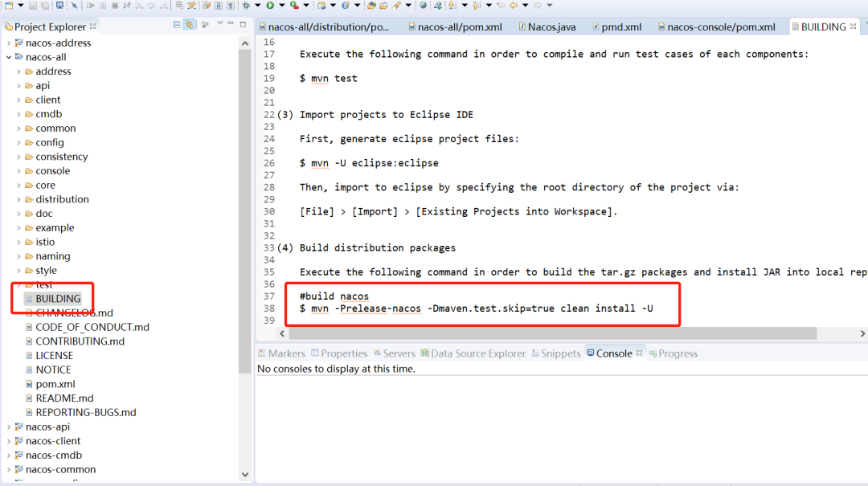The image size is (868, 486).
Task: Click the Resume debug icon
Action: [x=91, y=6]
